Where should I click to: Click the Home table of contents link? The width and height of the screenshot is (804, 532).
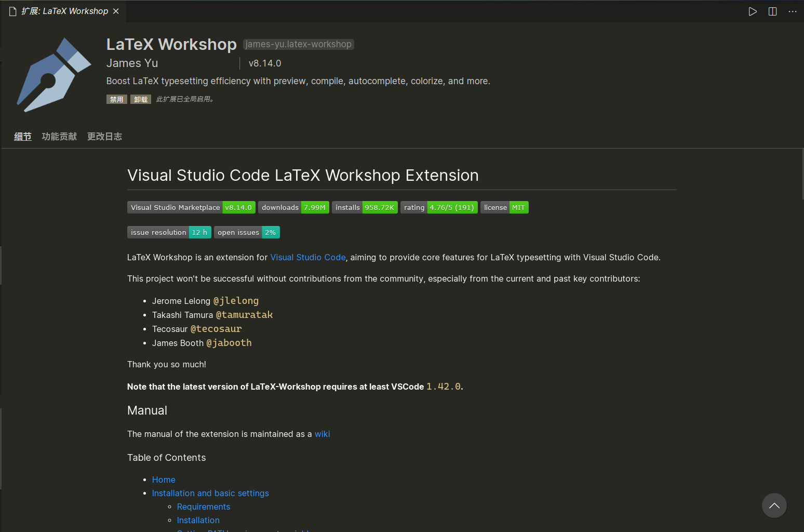[x=164, y=480]
